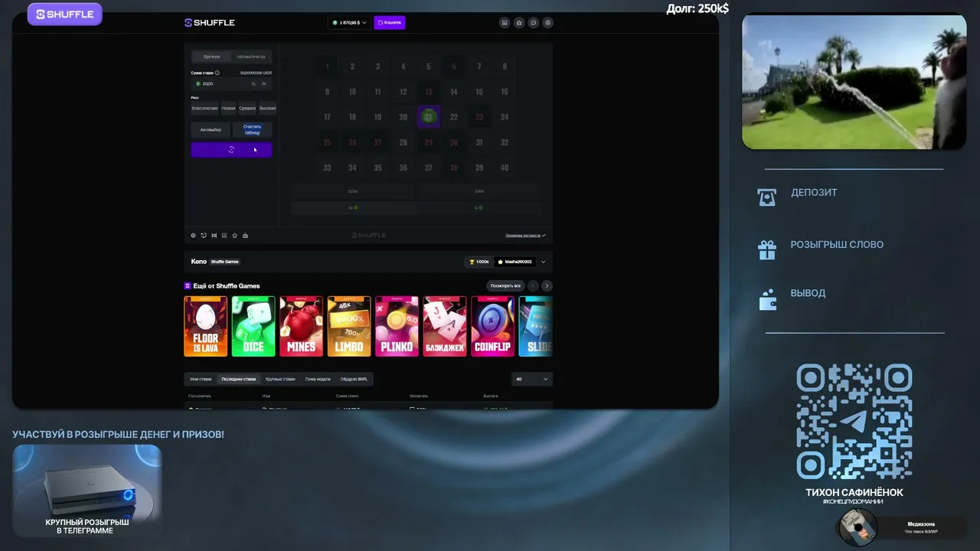The height and width of the screenshot is (551, 980).
Task: Toggle Keno number 1
Action: click(x=327, y=67)
